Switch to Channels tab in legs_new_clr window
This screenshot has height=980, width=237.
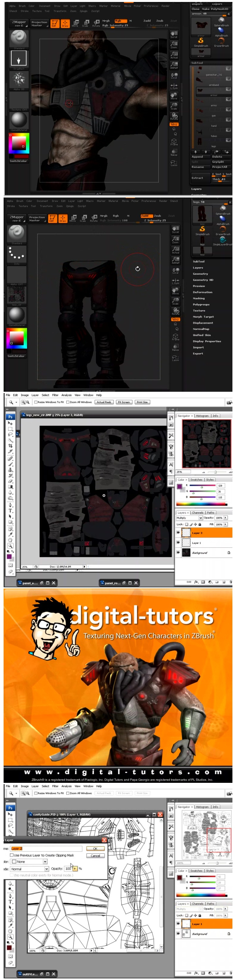pos(197,513)
